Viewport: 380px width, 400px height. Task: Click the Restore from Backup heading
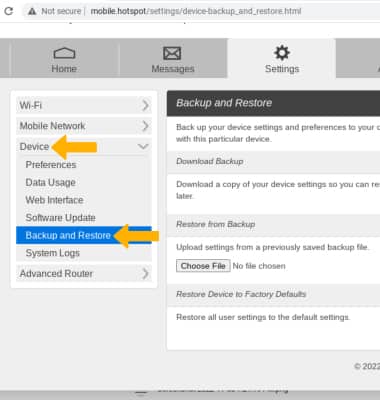pos(216,224)
